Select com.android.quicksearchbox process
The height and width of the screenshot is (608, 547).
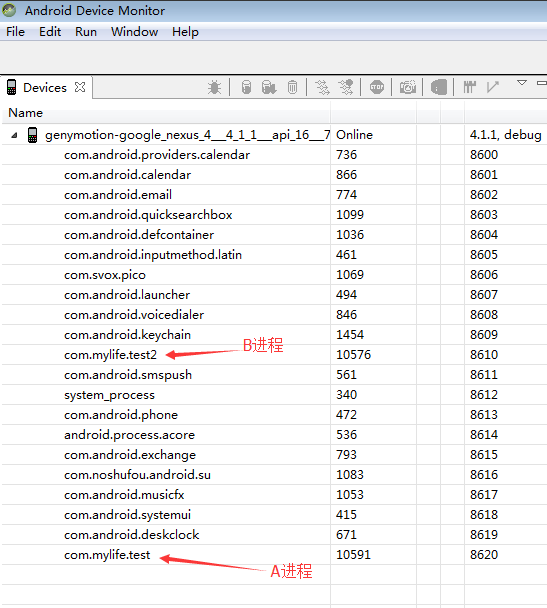pyautogui.click(x=273, y=215)
